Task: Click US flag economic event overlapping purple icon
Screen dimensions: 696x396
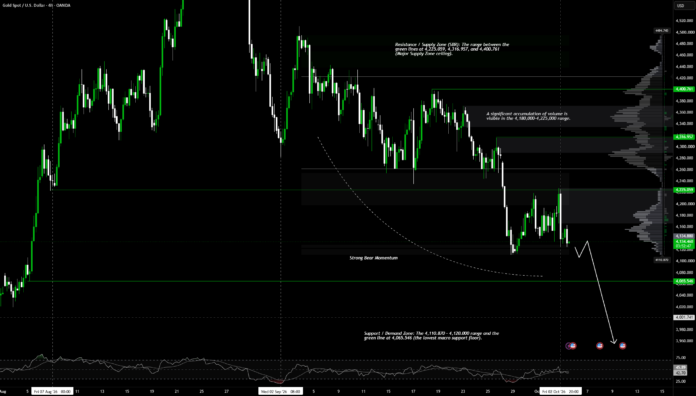Action: 573,345
